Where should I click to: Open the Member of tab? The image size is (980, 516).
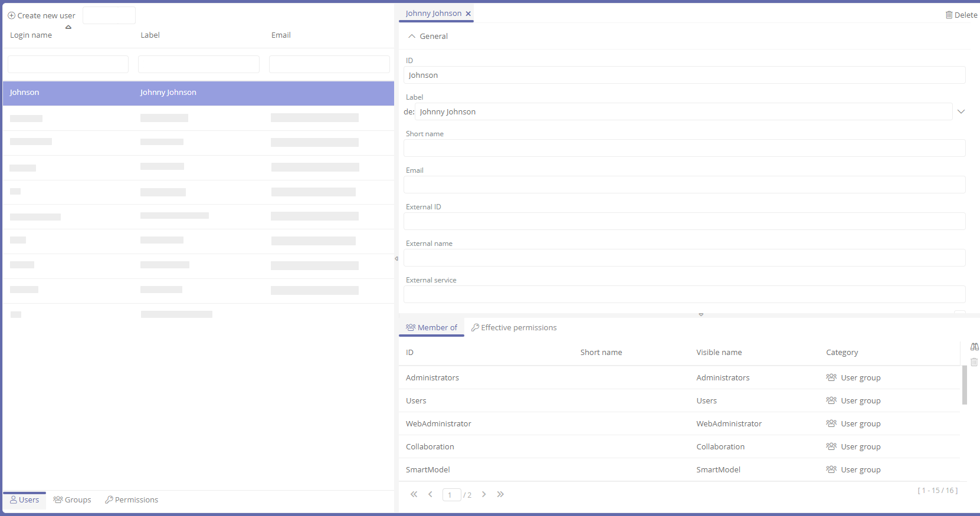pyautogui.click(x=431, y=328)
